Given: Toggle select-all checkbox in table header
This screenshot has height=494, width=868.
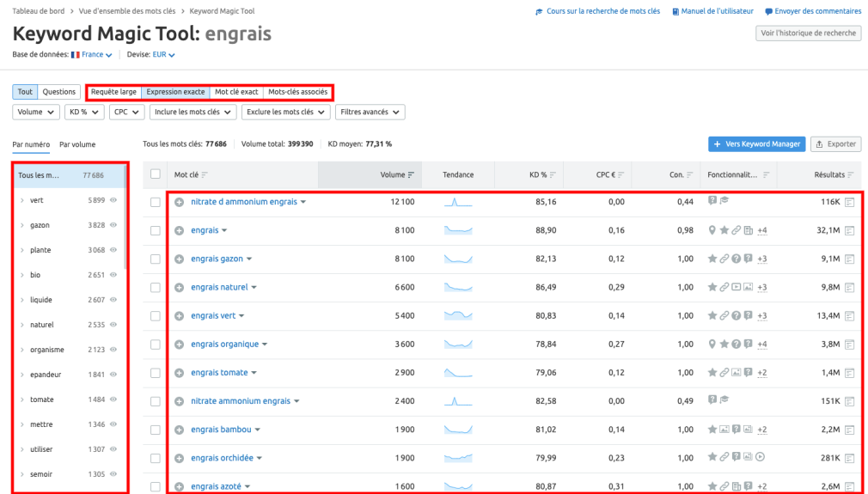Looking at the screenshot, I should (156, 174).
